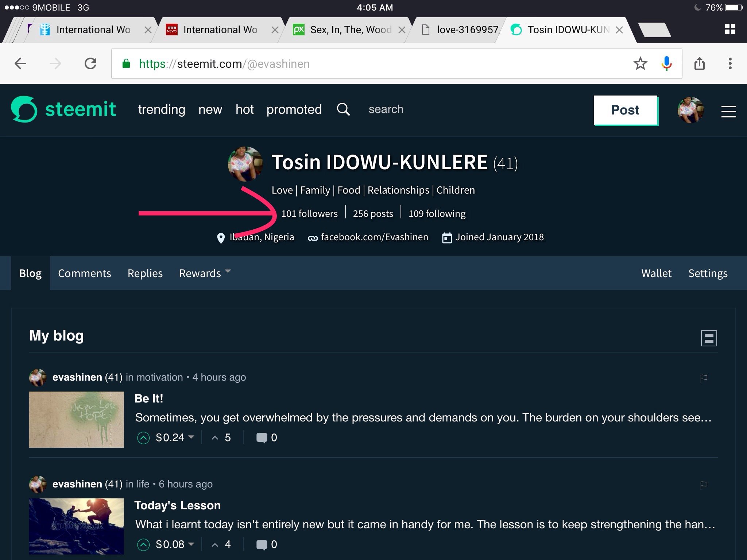Tap the microphone voice search icon
Viewport: 747px width, 560px height.
point(666,64)
